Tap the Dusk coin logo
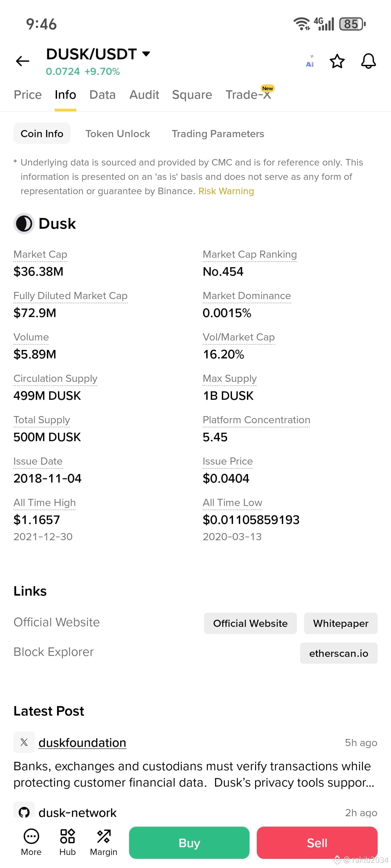391x868 pixels. (24, 224)
